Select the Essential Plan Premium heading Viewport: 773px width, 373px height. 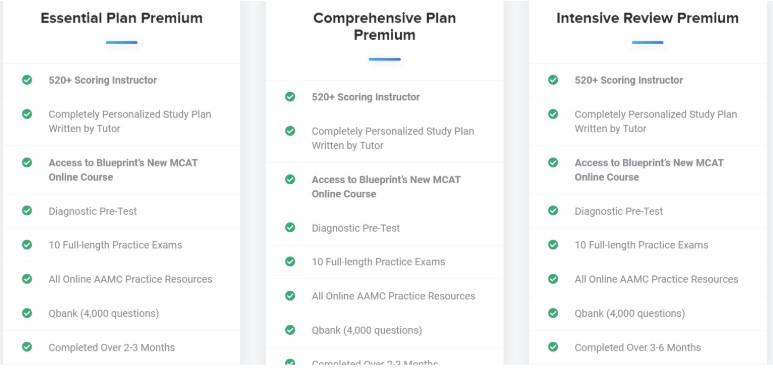121,18
